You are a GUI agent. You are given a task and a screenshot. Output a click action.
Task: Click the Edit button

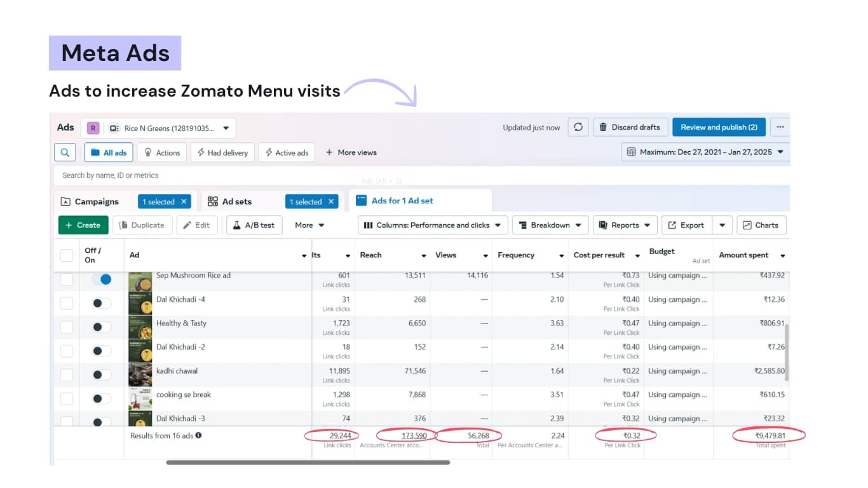(197, 225)
